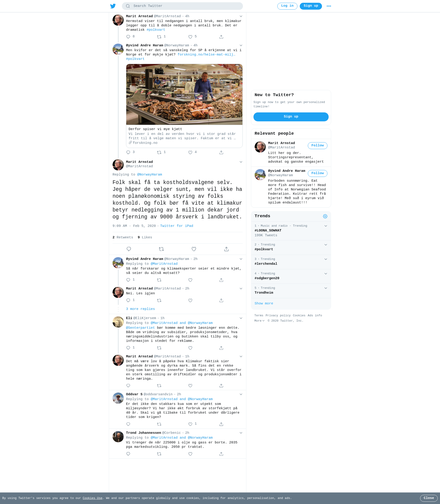Select the Trondheim trending item
The width and height of the screenshot is (440, 504).
pos(291,291)
